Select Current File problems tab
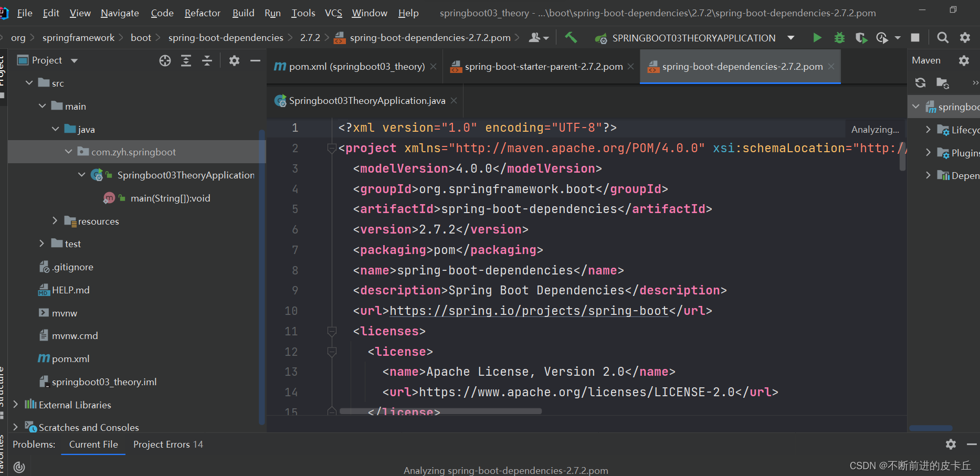The height and width of the screenshot is (476, 980). (x=93, y=445)
